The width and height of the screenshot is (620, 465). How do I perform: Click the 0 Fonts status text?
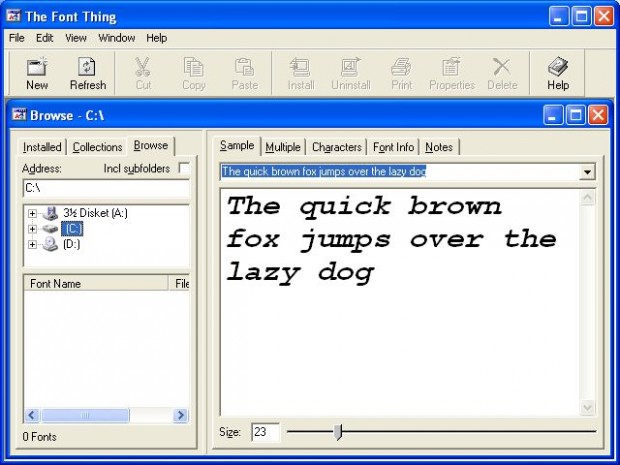(39, 437)
